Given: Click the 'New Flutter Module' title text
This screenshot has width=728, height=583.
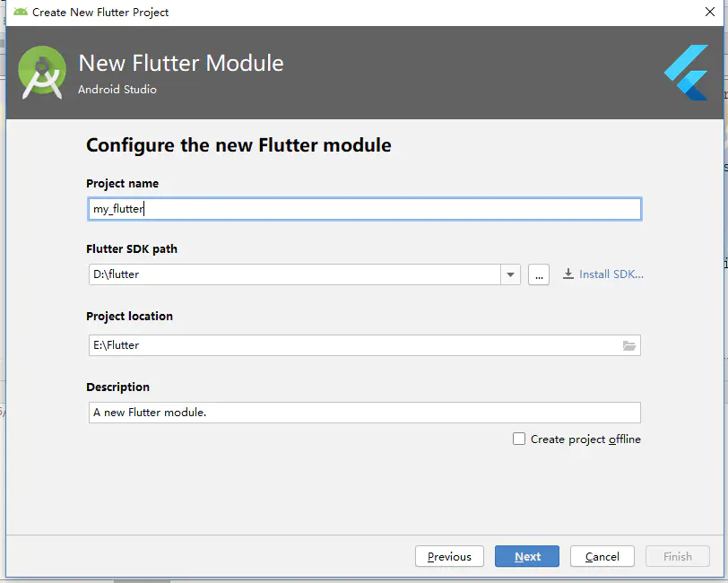Looking at the screenshot, I should pyautogui.click(x=180, y=63).
